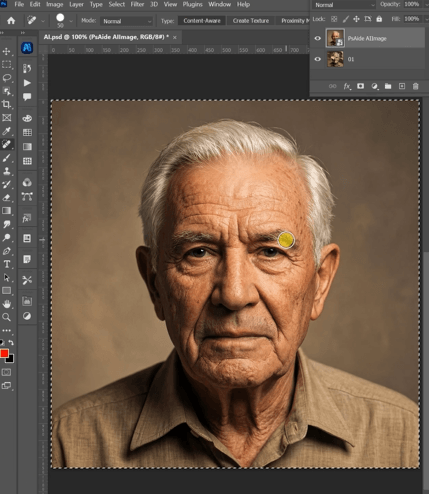Delete the selected layer

tap(416, 86)
